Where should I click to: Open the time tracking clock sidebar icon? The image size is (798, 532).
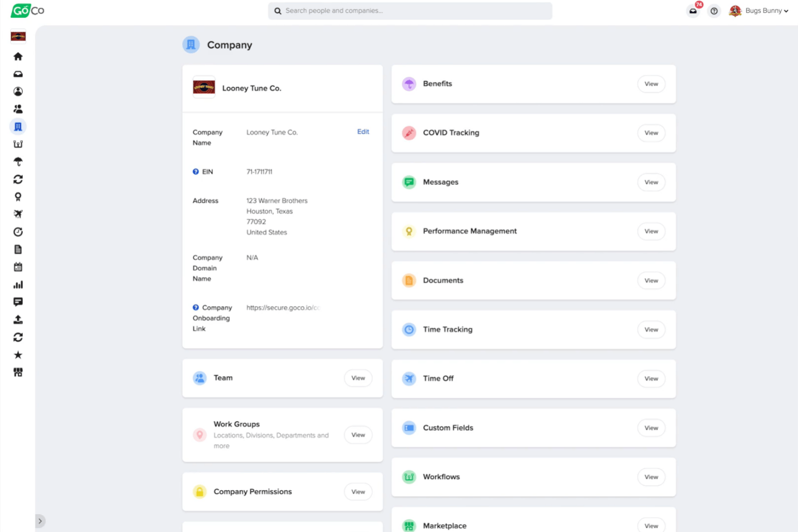18,232
